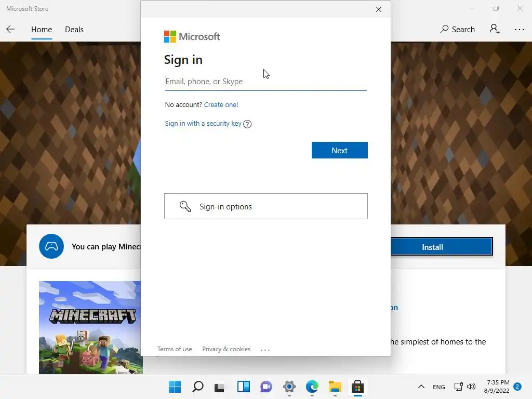Click the Microsoft logo in dialog

192,37
